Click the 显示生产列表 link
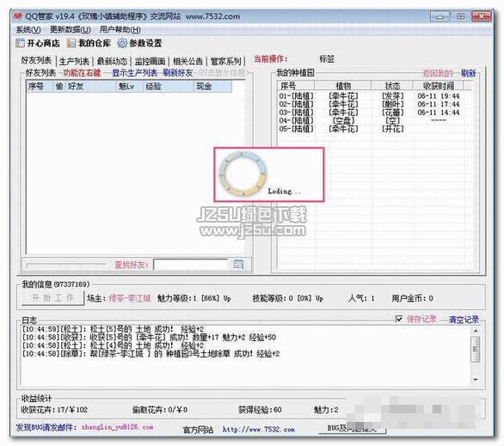This screenshot has width=504, height=446. pos(135,73)
